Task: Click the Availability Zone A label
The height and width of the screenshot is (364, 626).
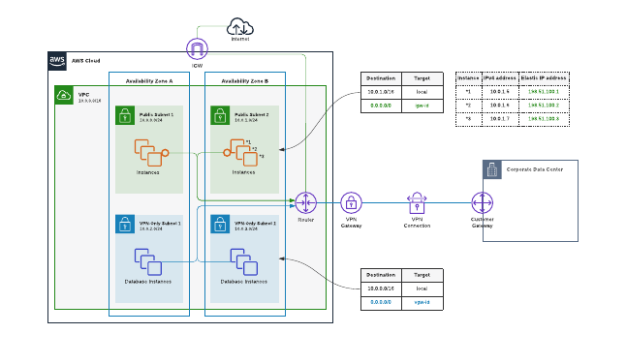Action: (149, 81)
